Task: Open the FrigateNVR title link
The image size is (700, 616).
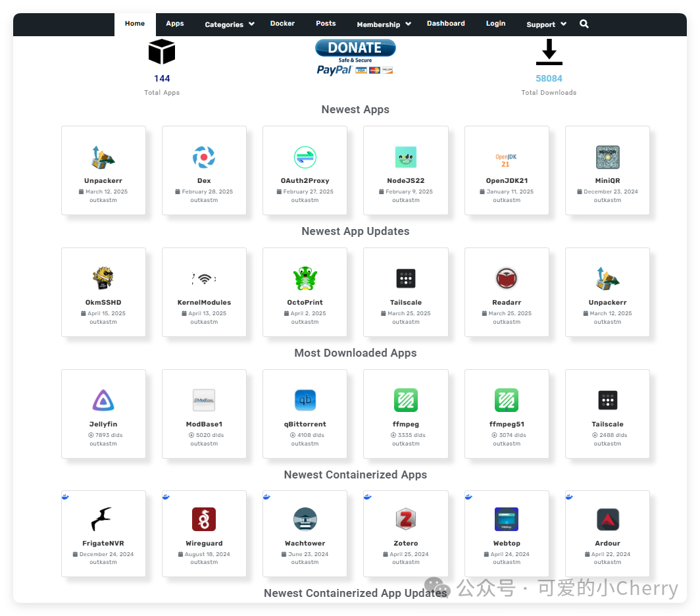Action: click(103, 543)
